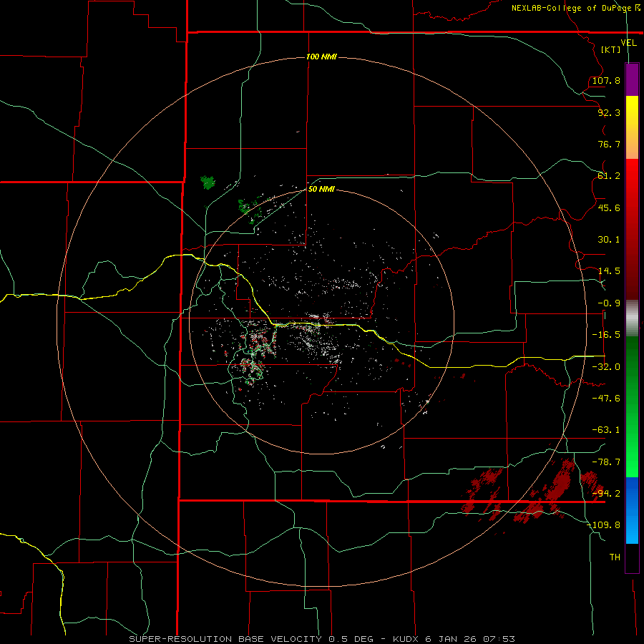Image resolution: width=644 pixels, height=644 pixels.
Task: Click the -47.6 velocity scale value
Action: tap(606, 399)
